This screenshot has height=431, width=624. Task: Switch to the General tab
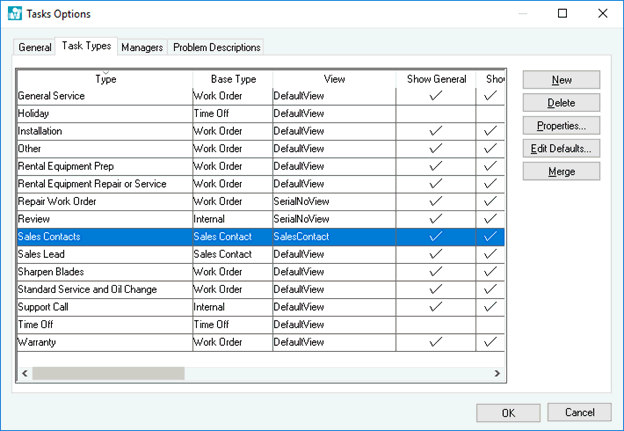tap(35, 47)
